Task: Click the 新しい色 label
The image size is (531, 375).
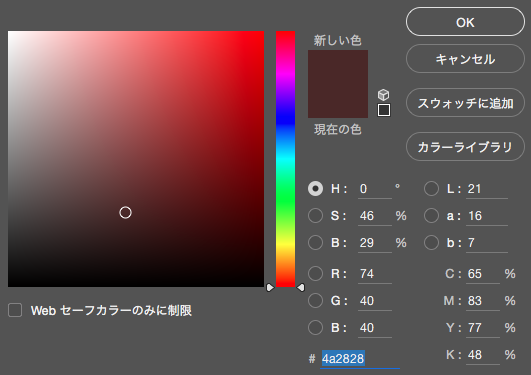Action: click(x=338, y=41)
